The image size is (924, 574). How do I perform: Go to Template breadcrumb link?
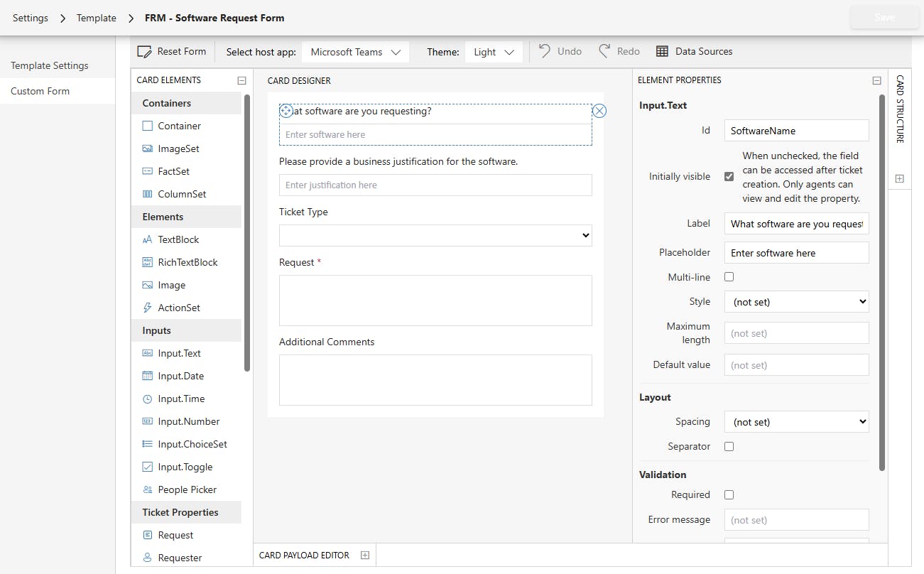[x=97, y=18]
